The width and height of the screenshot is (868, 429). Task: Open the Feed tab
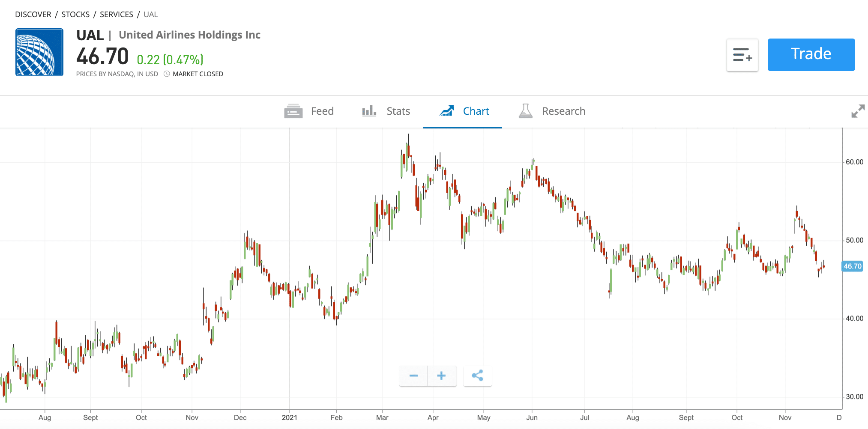309,111
